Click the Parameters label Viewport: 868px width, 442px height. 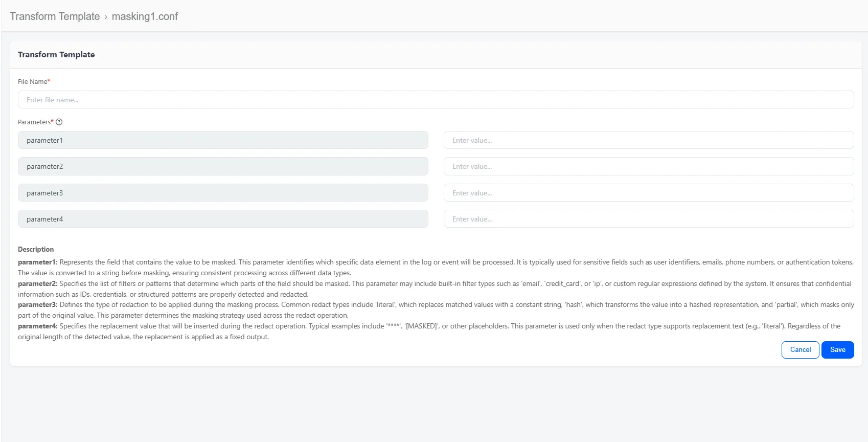[35, 122]
